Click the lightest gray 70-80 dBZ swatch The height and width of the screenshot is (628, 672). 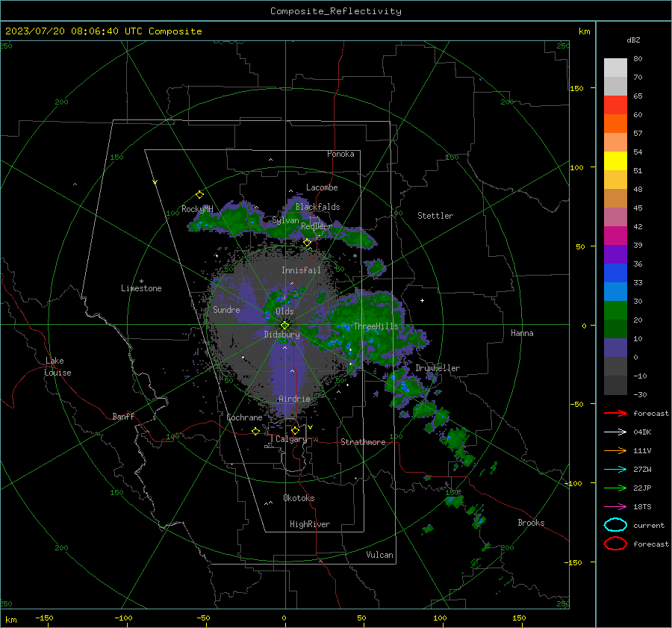coord(615,68)
